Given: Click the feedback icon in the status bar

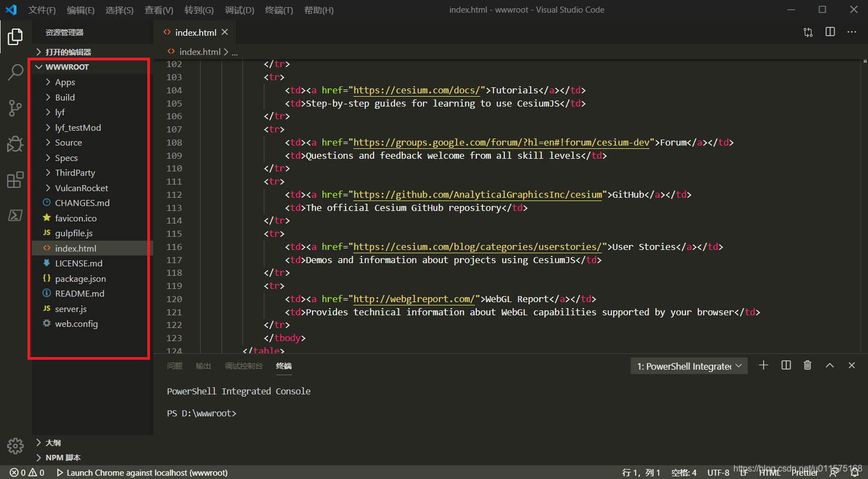Looking at the screenshot, I should pyautogui.click(x=834, y=472).
